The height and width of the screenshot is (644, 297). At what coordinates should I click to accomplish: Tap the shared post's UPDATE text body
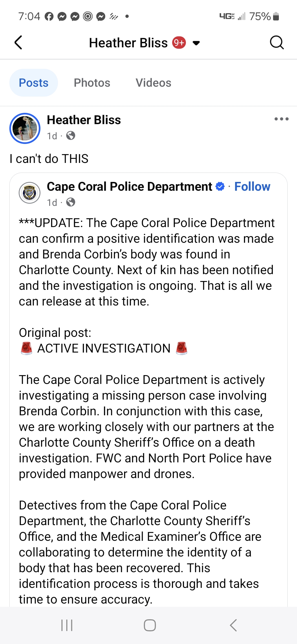[x=146, y=262]
